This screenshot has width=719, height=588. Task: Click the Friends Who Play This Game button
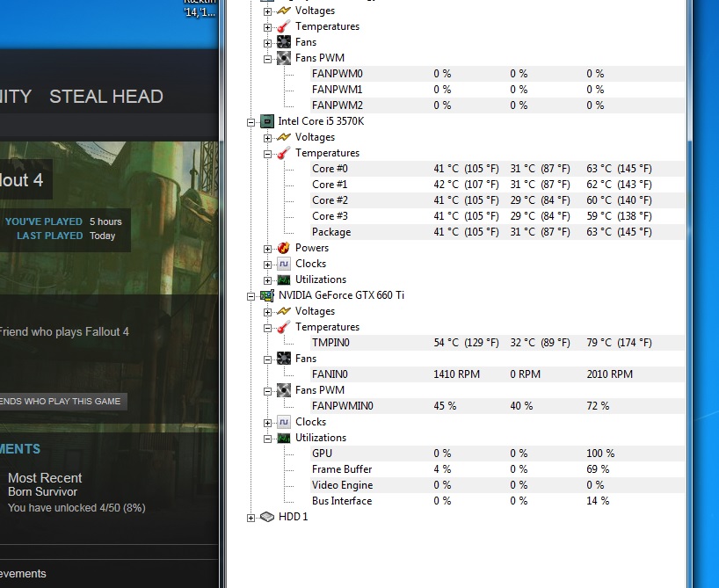pos(61,402)
